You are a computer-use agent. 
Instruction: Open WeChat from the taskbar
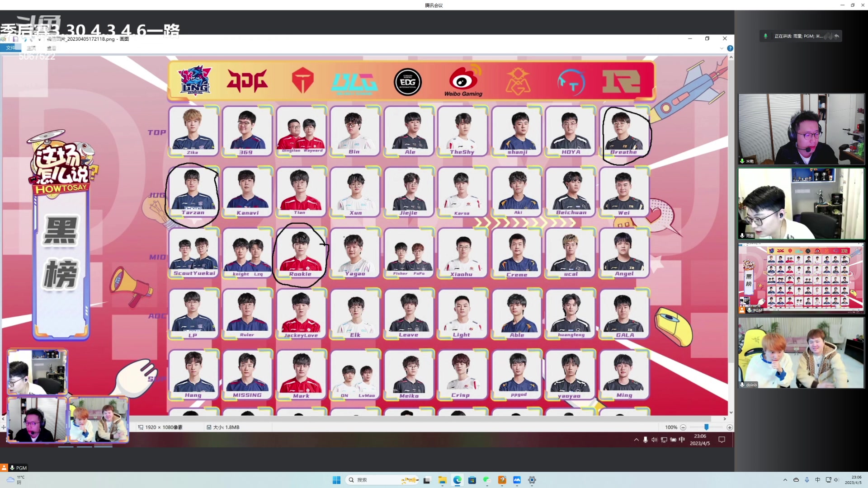(487, 480)
